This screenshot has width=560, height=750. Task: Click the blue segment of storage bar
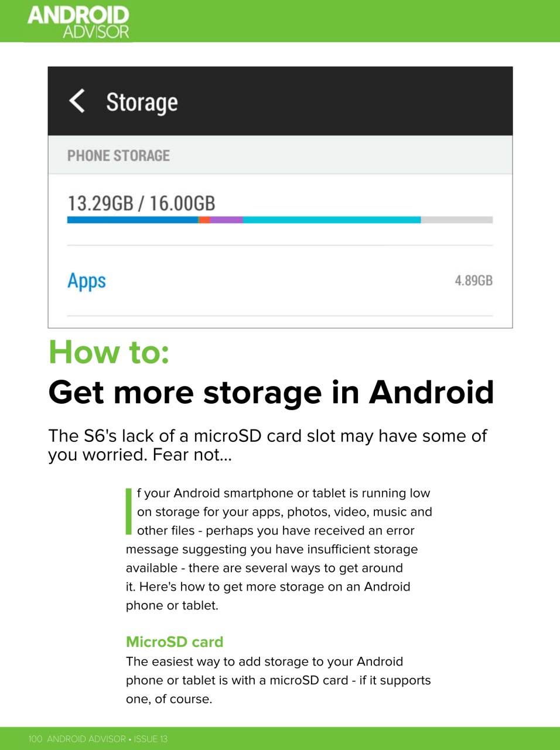pos(132,220)
